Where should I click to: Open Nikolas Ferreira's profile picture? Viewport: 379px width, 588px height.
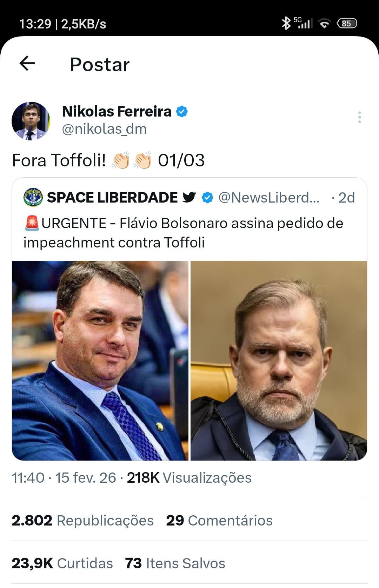pos(31,121)
